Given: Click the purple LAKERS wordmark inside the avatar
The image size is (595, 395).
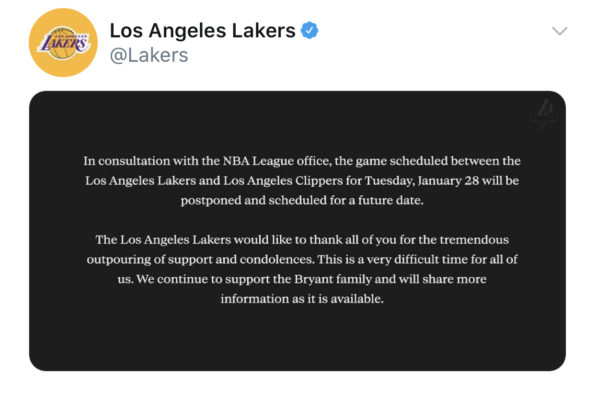Looking at the screenshot, I should [64, 42].
